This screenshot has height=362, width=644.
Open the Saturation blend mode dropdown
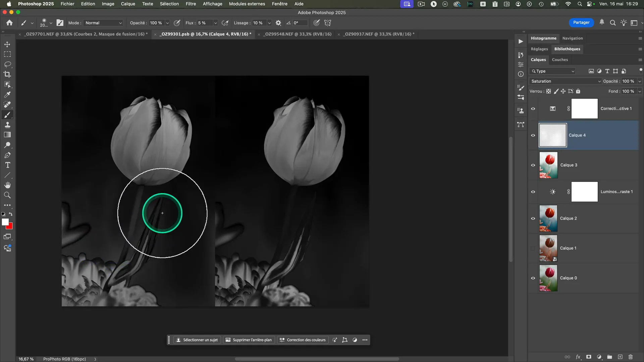click(x=566, y=81)
